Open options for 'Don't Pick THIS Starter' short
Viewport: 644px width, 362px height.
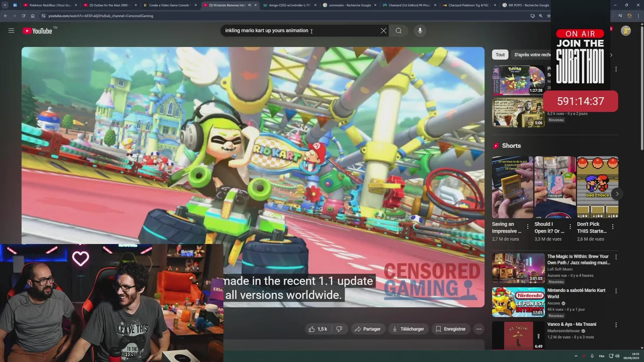tap(613, 227)
